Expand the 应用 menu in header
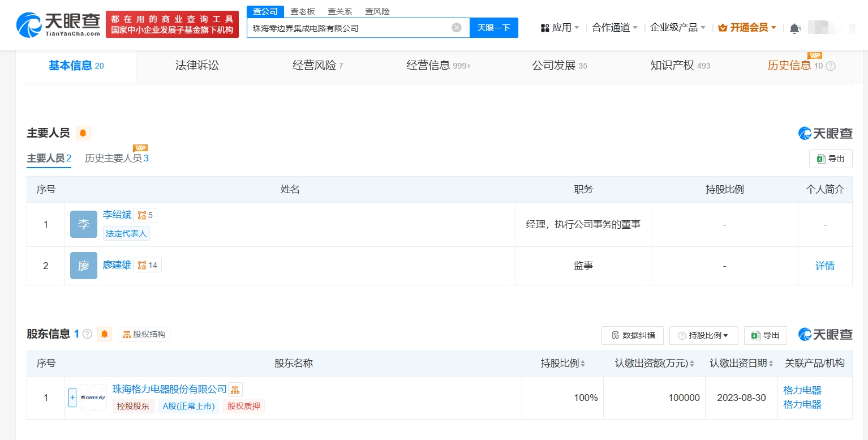Image resolution: width=868 pixels, height=440 pixels. [x=560, y=28]
